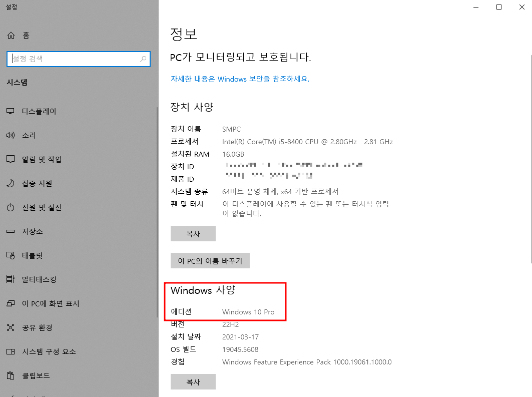Click the sidebar vertical scrollbar
The image size is (532, 397).
(157, 212)
